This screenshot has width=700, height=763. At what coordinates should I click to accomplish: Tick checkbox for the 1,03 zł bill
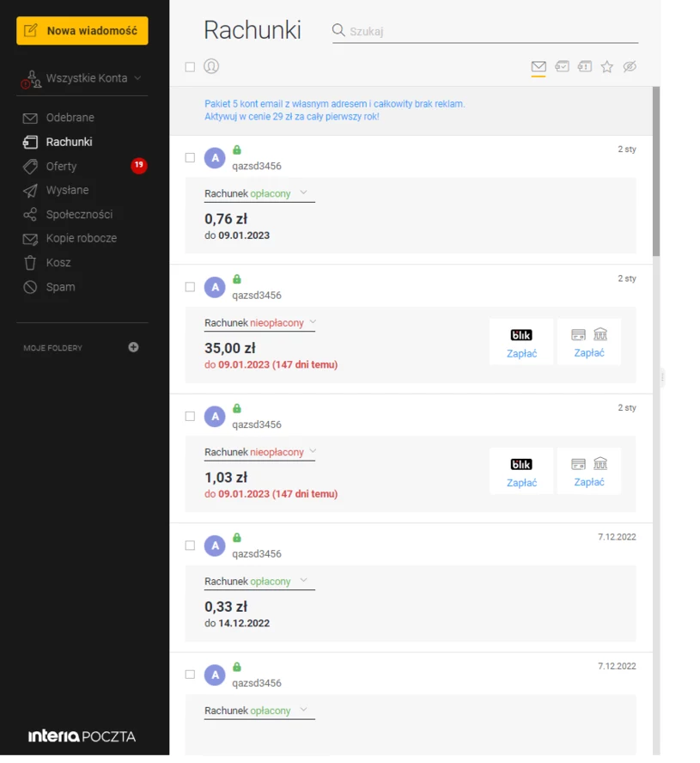pyautogui.click(x=190, y=417)
